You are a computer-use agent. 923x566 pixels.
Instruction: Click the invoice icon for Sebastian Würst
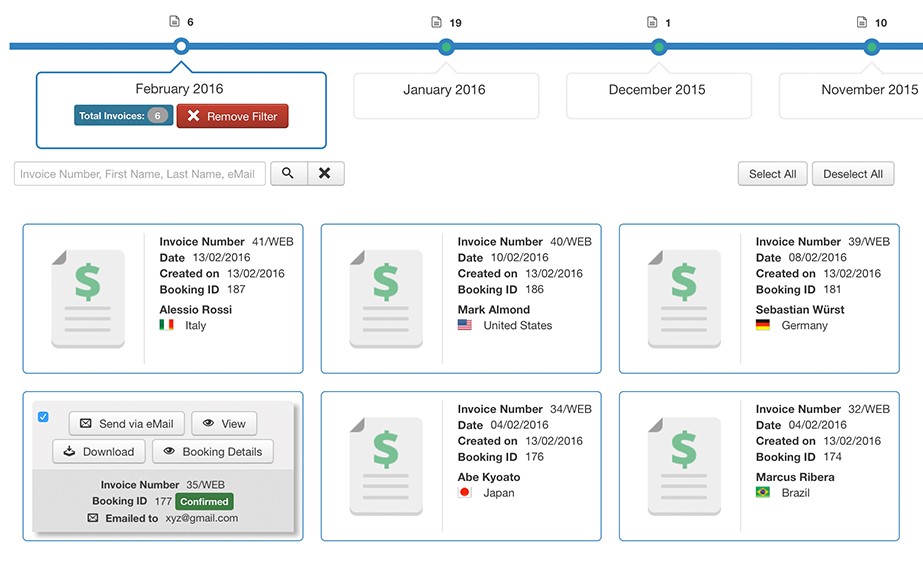coord(684,298)
